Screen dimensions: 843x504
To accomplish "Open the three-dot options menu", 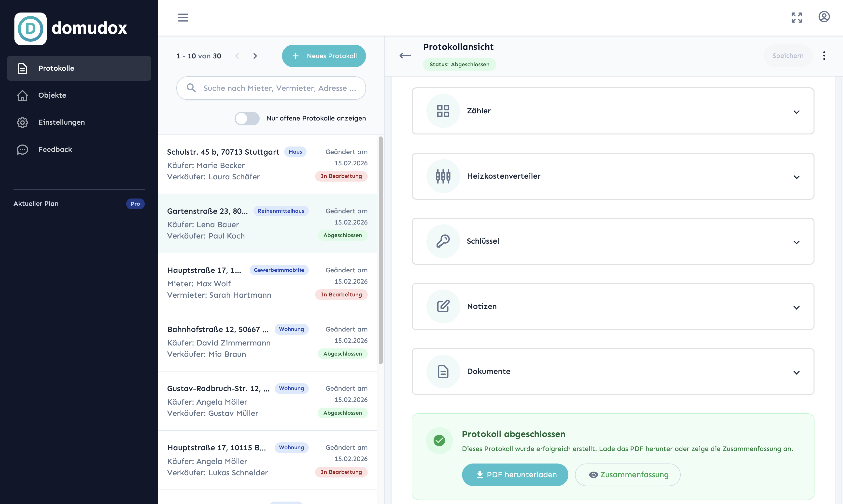I will [x=824, y=55].
